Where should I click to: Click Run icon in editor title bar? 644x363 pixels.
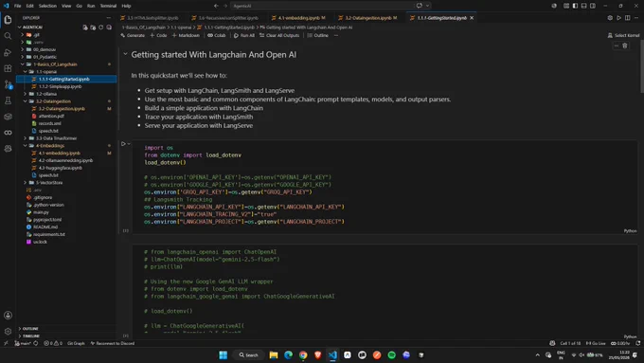[x=619, y=18]
